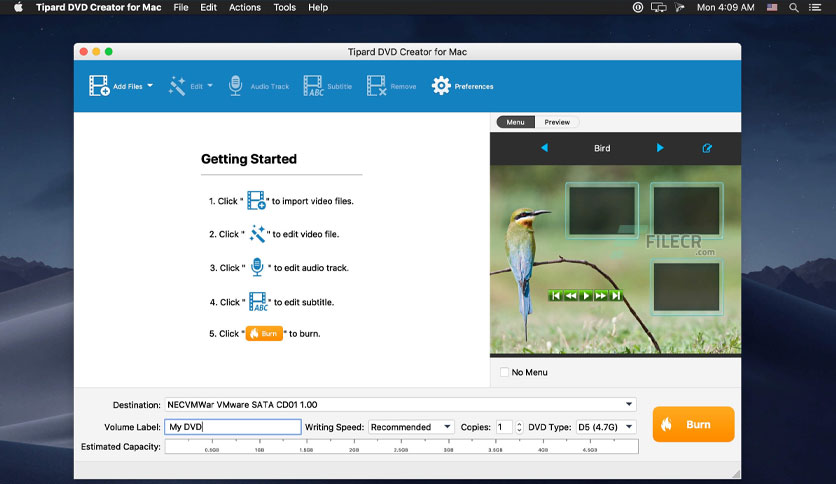
Task: Click the Getting Started heading
Action: [249, 159]
